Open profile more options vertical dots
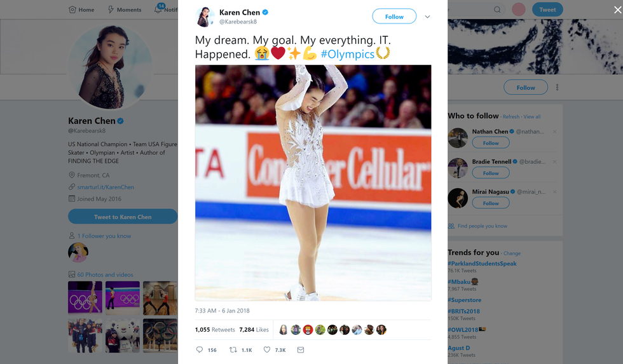Screen dimensions: 623x364 (558, 88)
